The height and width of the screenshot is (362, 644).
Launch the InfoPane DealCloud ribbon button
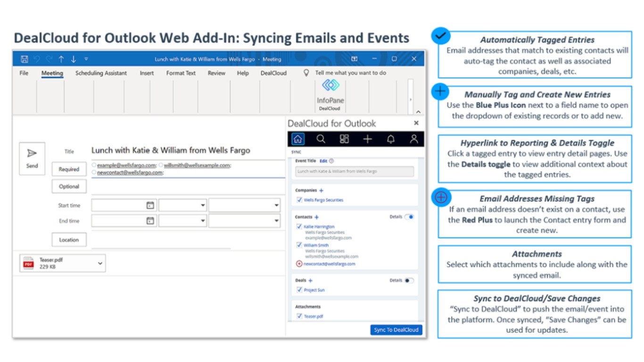(x=330, y=95)
